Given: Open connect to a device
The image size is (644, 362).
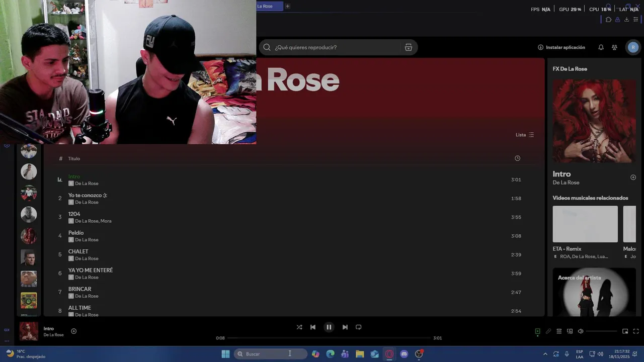Looking at the screenshot, I should point(570,331).
